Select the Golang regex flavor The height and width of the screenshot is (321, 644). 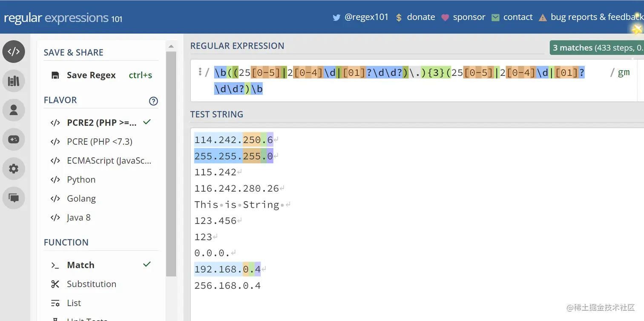point(81,198)
